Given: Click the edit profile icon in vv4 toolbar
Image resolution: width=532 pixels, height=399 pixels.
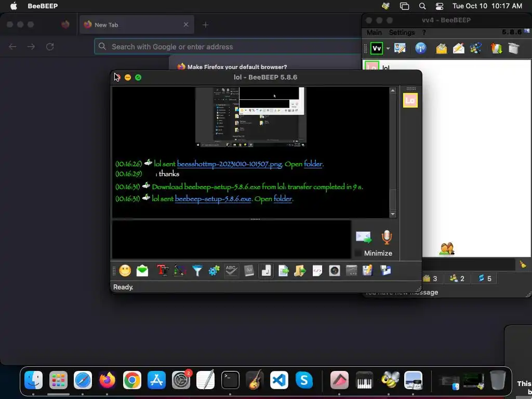Looking at the screenshot, I should [x=400, y=48].
